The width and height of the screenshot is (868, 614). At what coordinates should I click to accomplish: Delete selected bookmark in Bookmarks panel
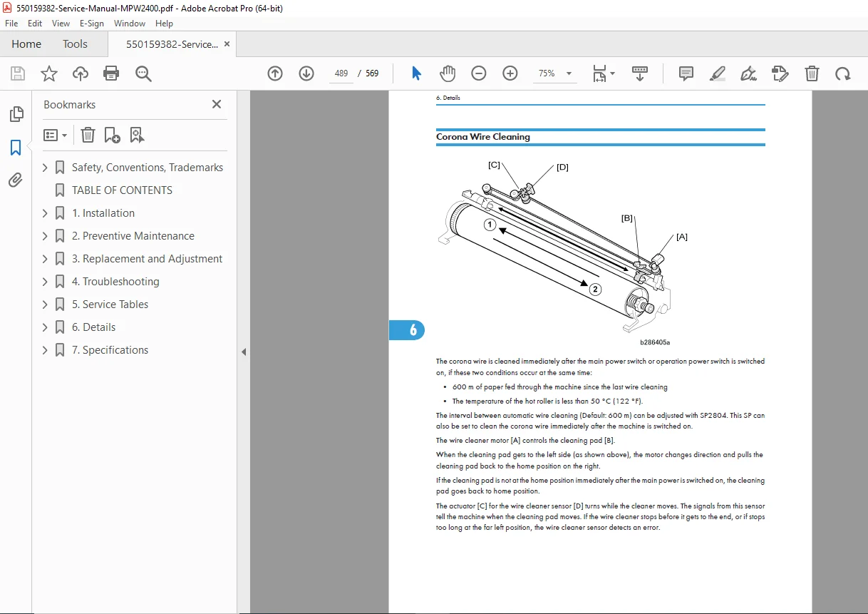click(x=87, y=135)
